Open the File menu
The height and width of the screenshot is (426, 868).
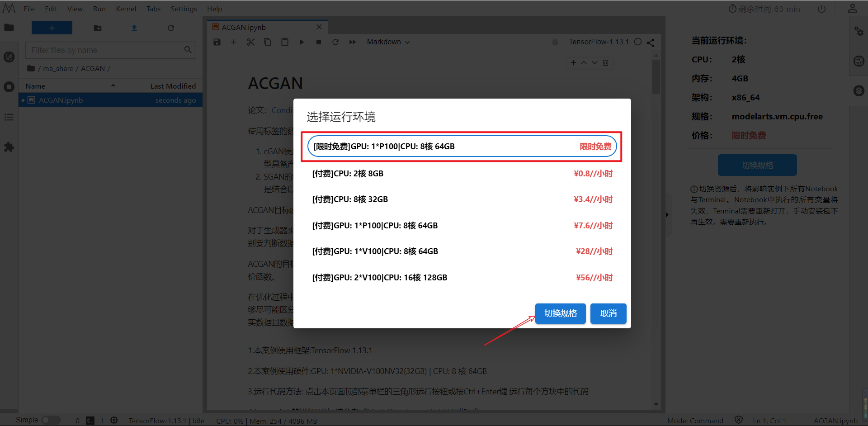(29, 9)
